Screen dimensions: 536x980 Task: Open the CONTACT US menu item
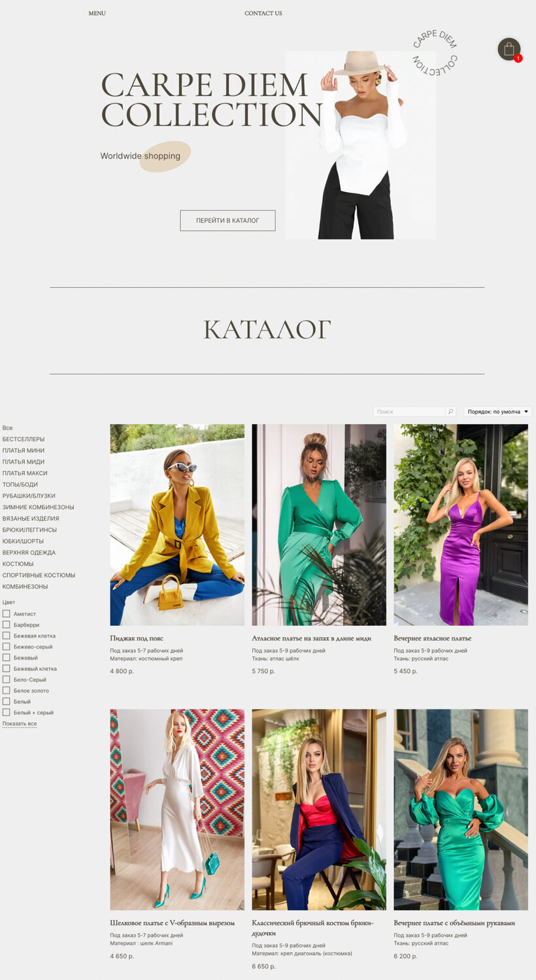[263, 13]
